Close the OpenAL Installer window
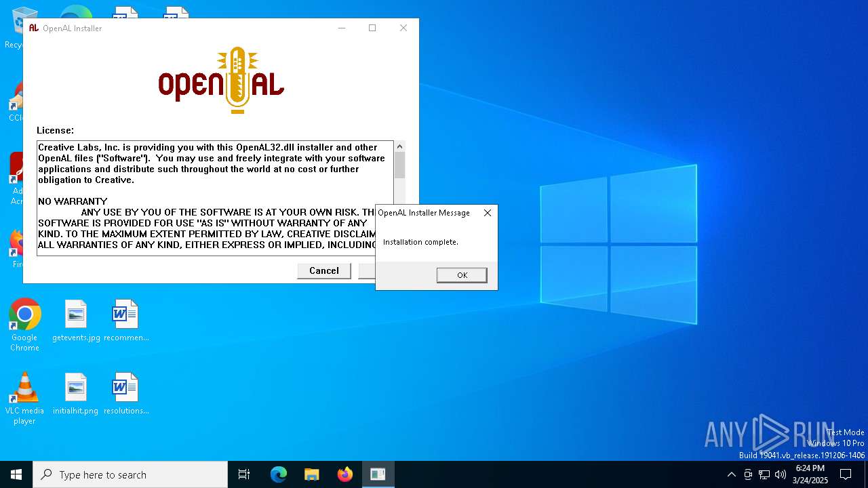This screenshot has height=488, width=868. [403, 28]
